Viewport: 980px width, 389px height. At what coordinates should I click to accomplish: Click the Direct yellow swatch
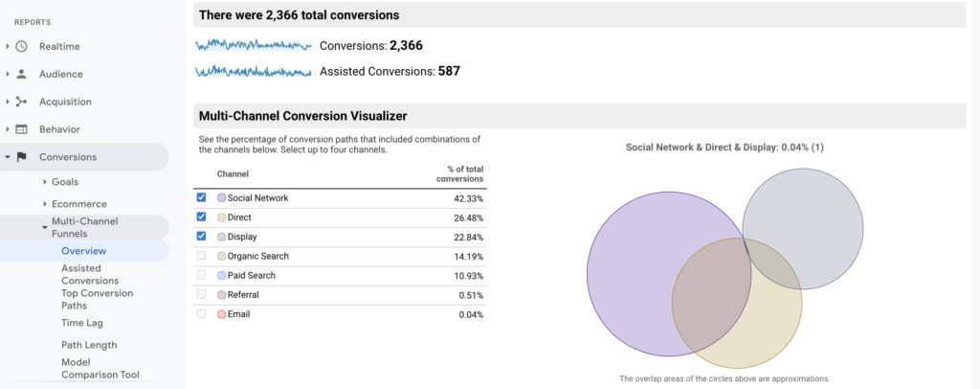tap(221, 217)
